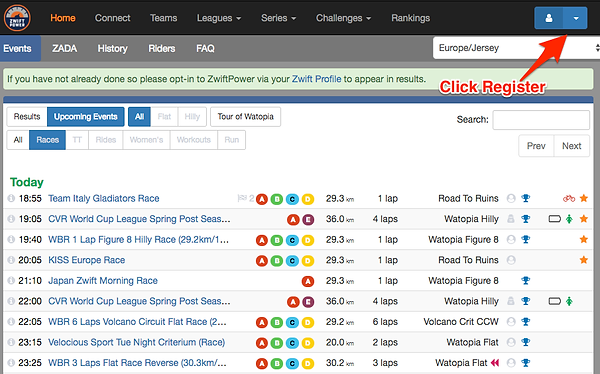Select the All event types filter
Viewport: 600px width, 374px height.
click(18, 140)
